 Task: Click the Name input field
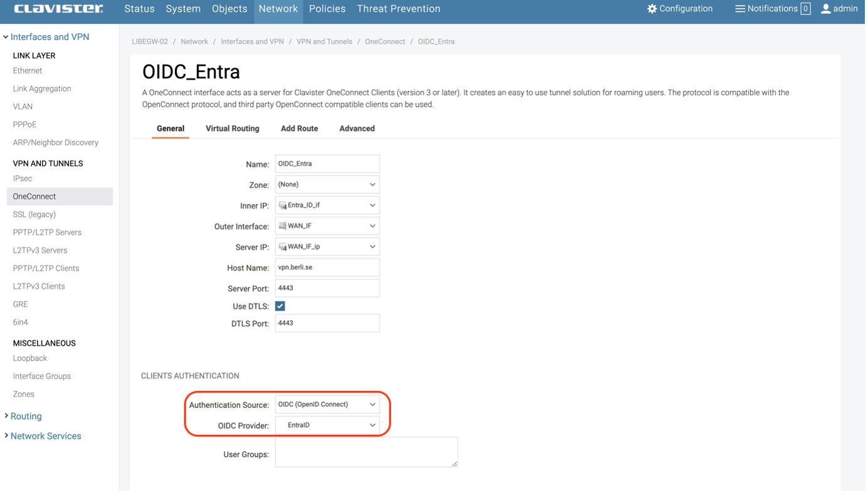pyautogui.click(x=327, y=164)
